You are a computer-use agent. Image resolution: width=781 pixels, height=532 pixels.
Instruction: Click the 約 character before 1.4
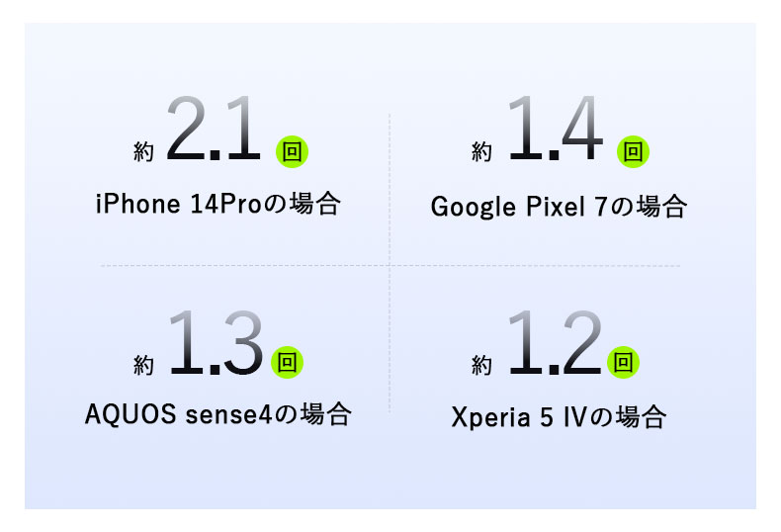point(482,151)
